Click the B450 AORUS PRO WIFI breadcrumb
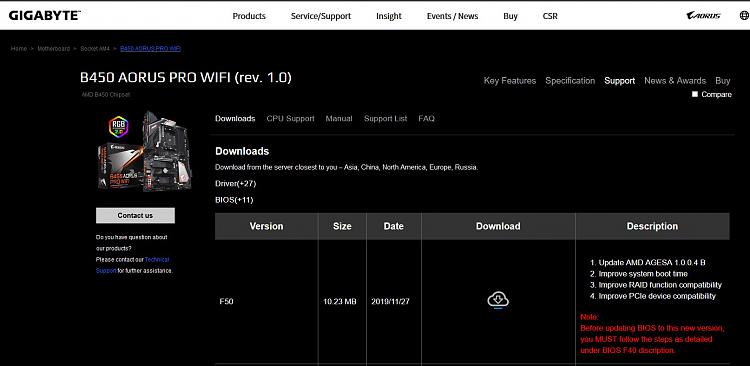The image size is (750, 366). pos(151,49)
